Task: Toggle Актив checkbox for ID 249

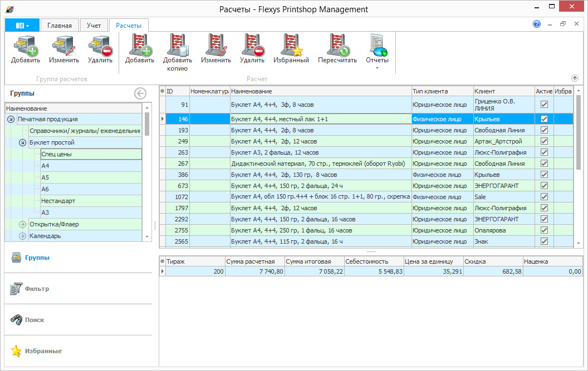Action: 544,141
